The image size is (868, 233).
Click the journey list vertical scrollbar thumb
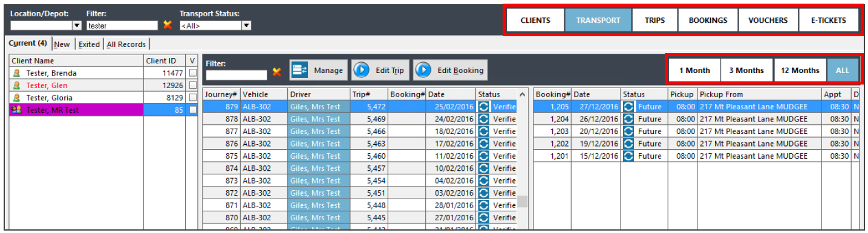[x=523, y=201]
